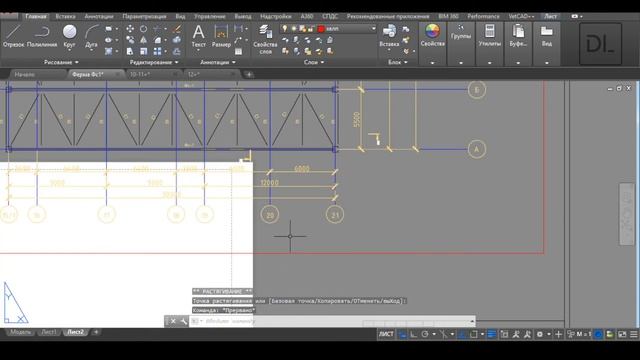Switch to the Управление ribbon tab
This screenshot has height=360, width=640.
[209, 16]
